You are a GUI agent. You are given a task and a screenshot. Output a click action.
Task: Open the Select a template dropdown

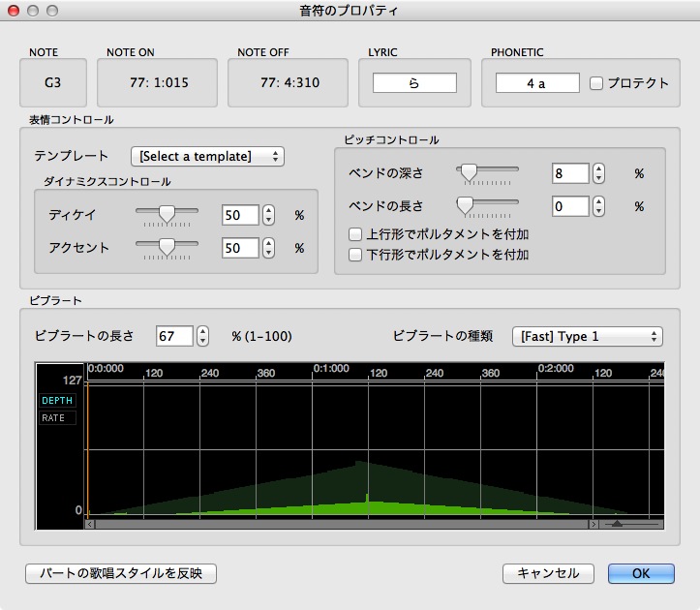click(x=207, y=156)
